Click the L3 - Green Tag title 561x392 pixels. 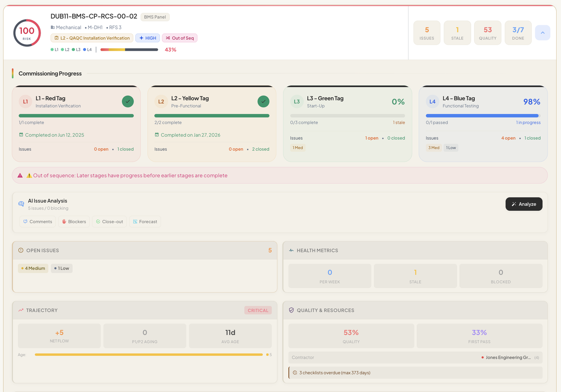pos(325,99)
